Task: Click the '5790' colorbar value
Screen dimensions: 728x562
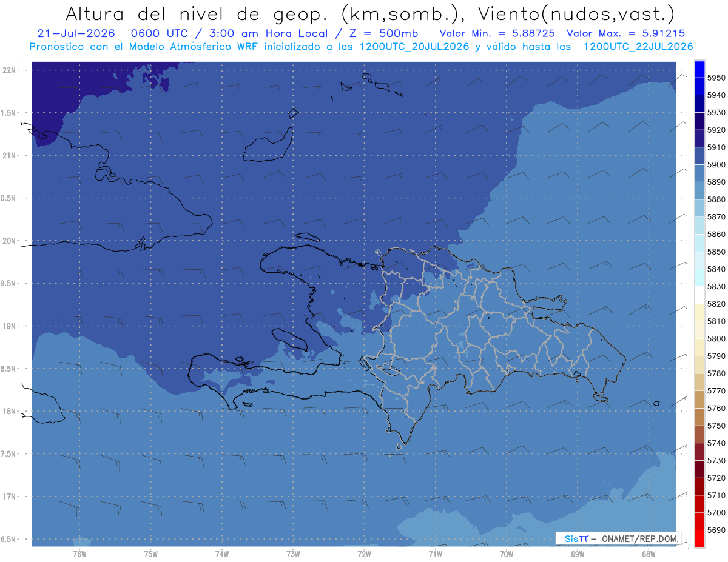Action: click(716, 356)
